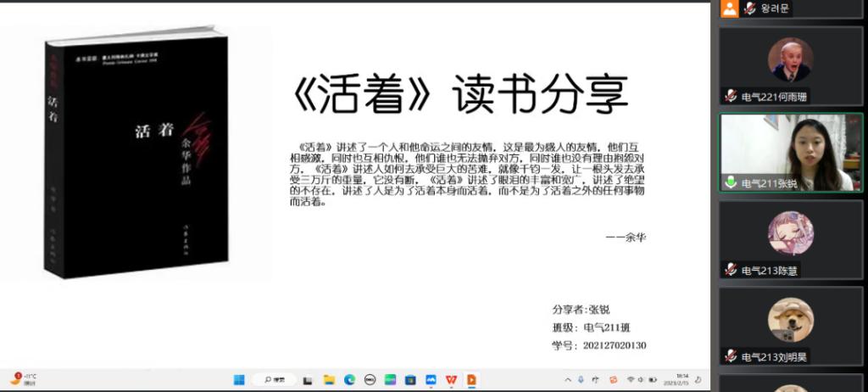Click the student number 202127020130
Image resolution: width=868 pixels, height=392 pixels.
coord(615,345)
